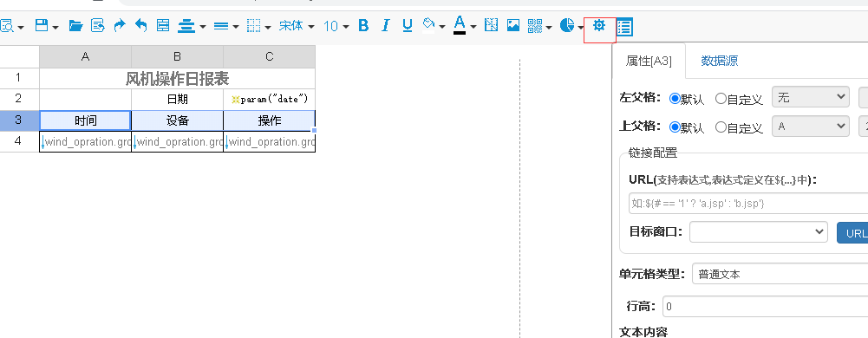Select column header B
868x338 pixels.
[x=177, y=56]
